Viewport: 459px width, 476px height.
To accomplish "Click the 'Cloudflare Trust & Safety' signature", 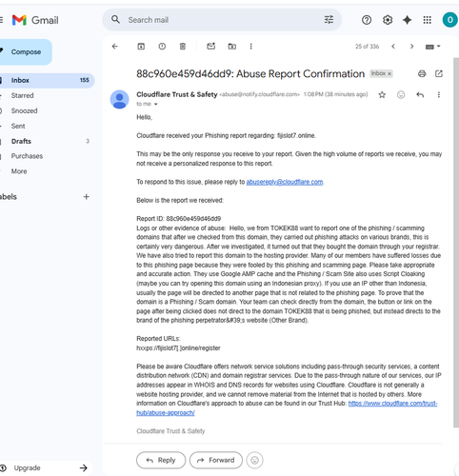I will (170, 431).
